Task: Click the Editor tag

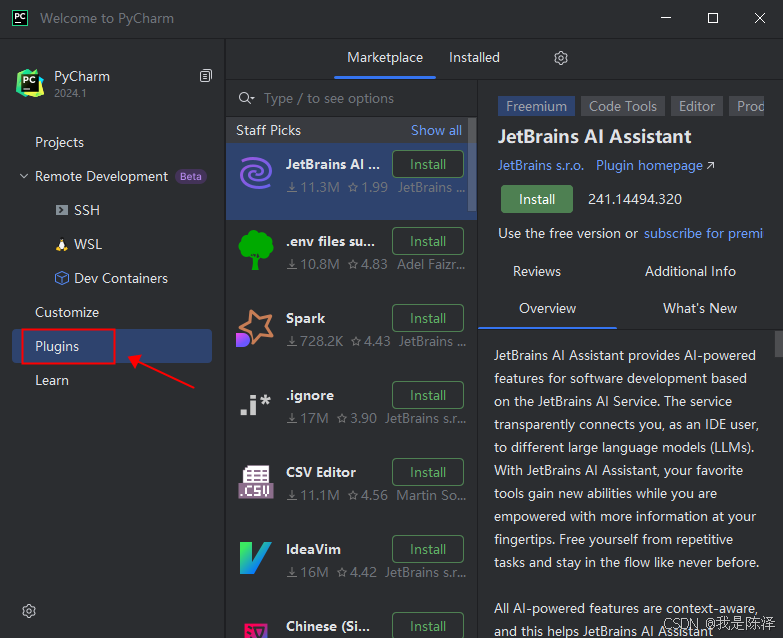Action: [x=697, y=106]
